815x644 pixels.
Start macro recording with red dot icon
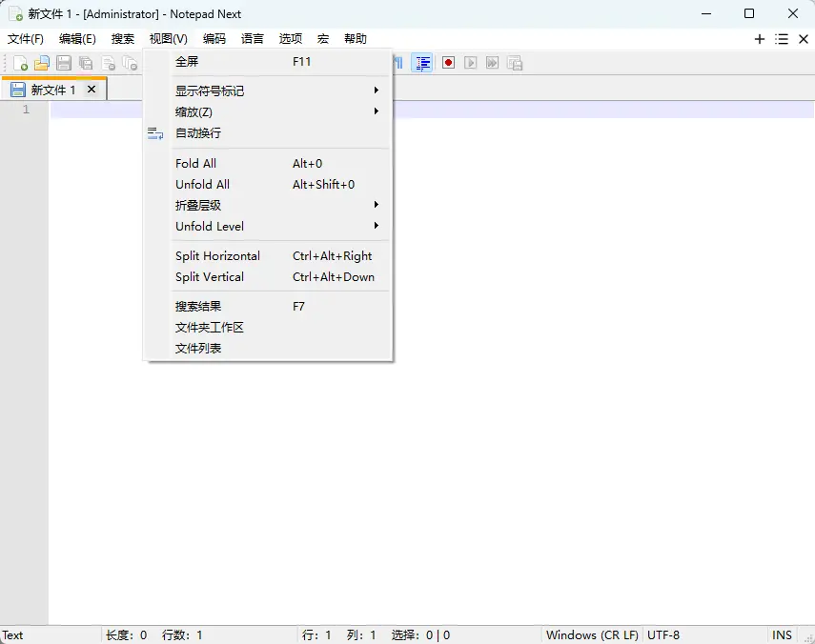click(x=448, y=64)
